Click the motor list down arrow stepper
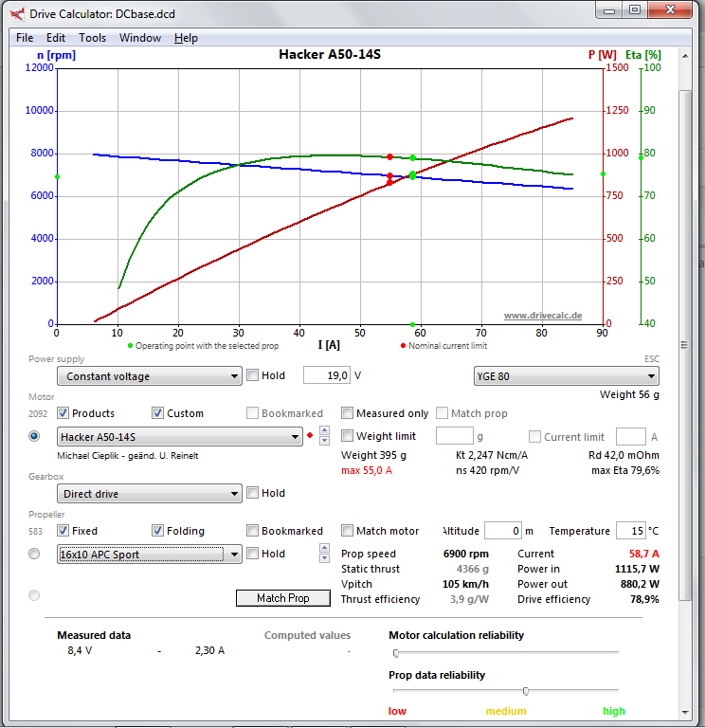Viewport: 705px width, 728px height. click(325, 441)
